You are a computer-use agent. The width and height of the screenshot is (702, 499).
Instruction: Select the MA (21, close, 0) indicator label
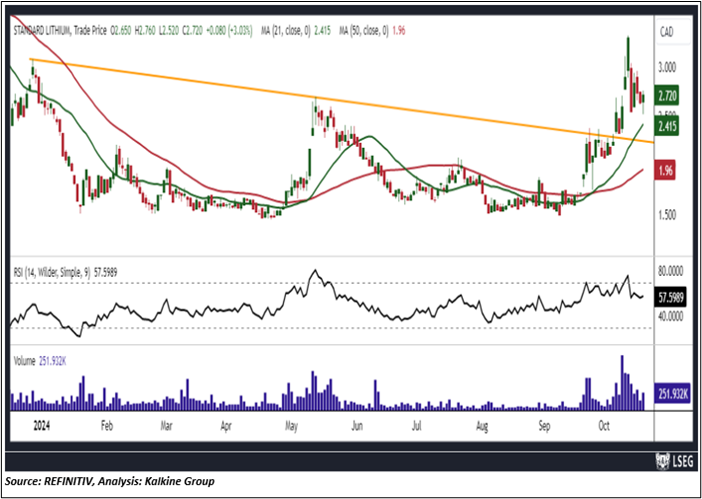click(296, 31)
